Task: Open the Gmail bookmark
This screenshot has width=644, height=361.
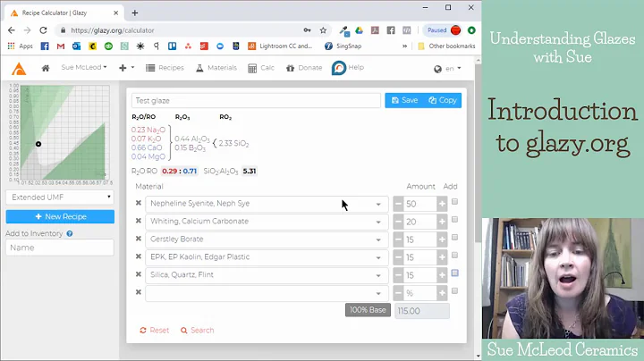Action: 61,46
